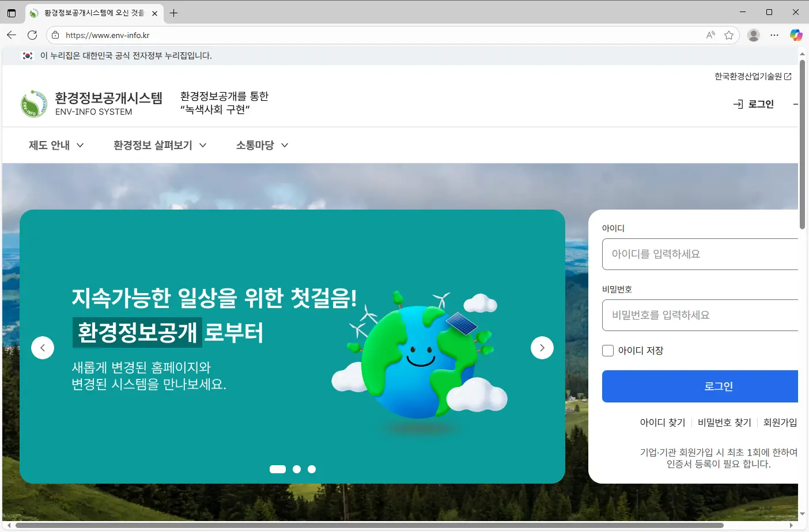
Task: Select the second carousel indicator dot
Action: [297, 469]
